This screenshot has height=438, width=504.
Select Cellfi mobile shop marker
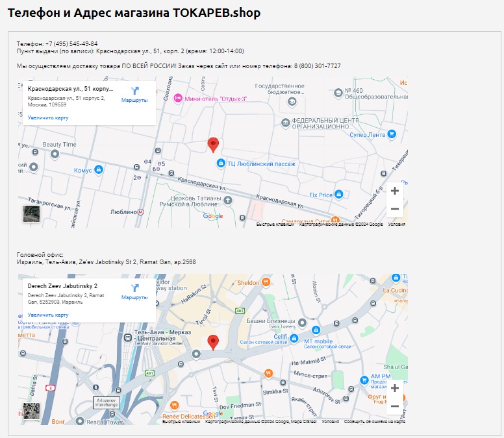pos(294,338)
